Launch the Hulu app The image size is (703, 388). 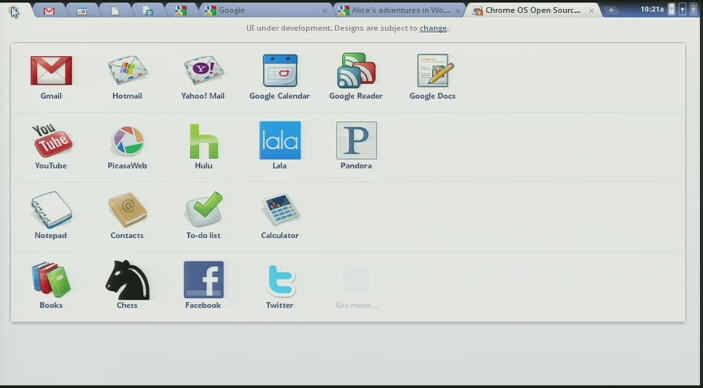[204, 141]
